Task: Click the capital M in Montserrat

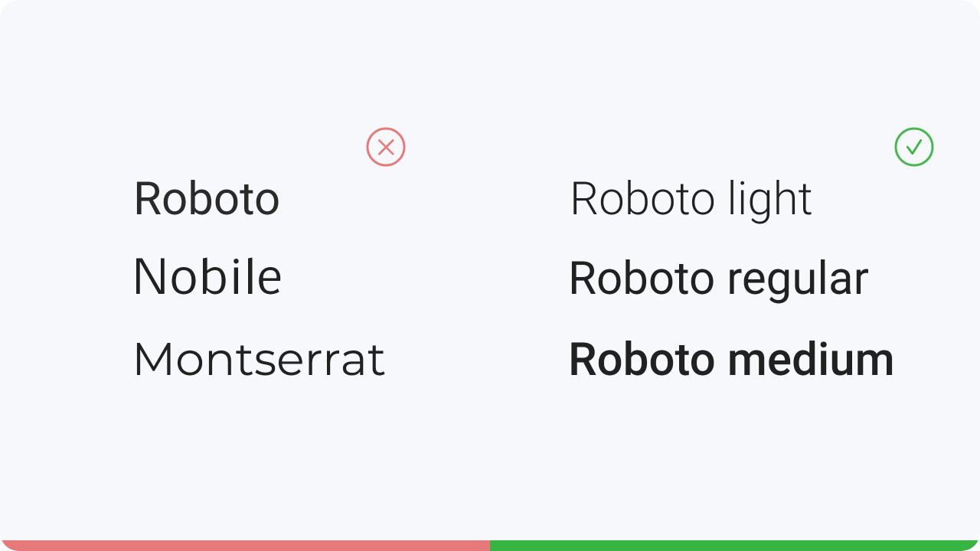Action: [152, 360]
